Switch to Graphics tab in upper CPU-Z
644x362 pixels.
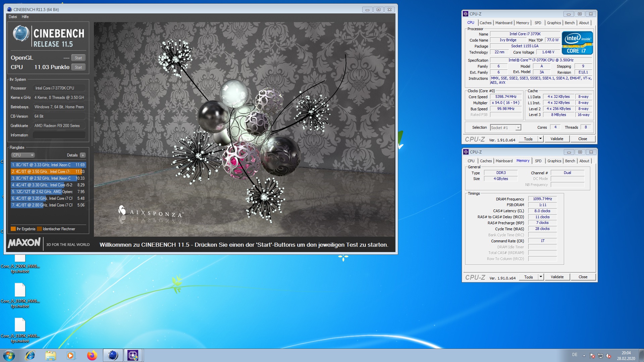pos(554,23)
